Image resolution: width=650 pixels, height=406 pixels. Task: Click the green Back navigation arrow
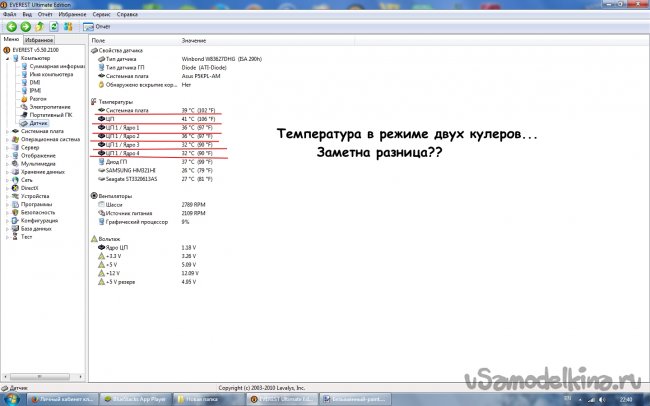[x=9, y=27]
